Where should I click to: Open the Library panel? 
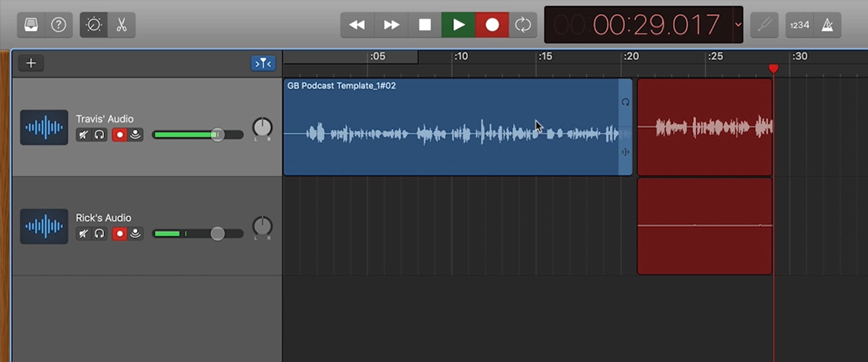click(x=31, y=25)
